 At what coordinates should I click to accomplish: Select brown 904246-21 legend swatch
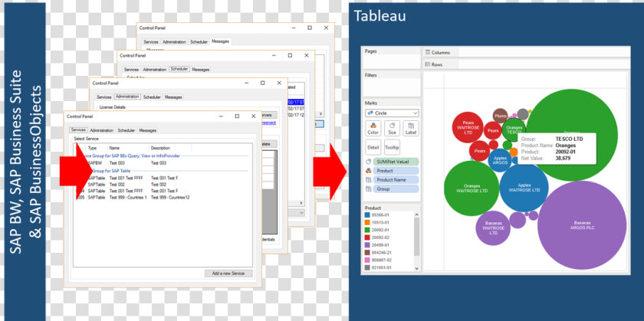coord(367,253)
